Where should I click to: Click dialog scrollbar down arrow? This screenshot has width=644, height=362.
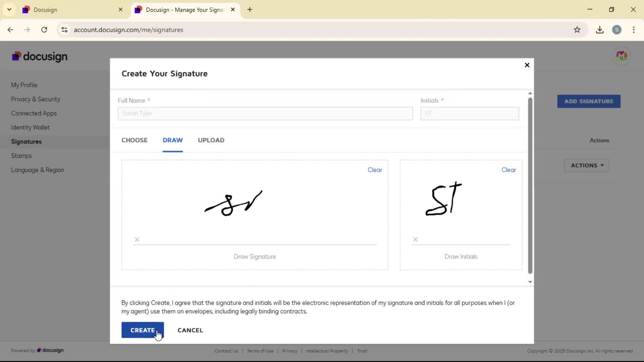point(530,282)
